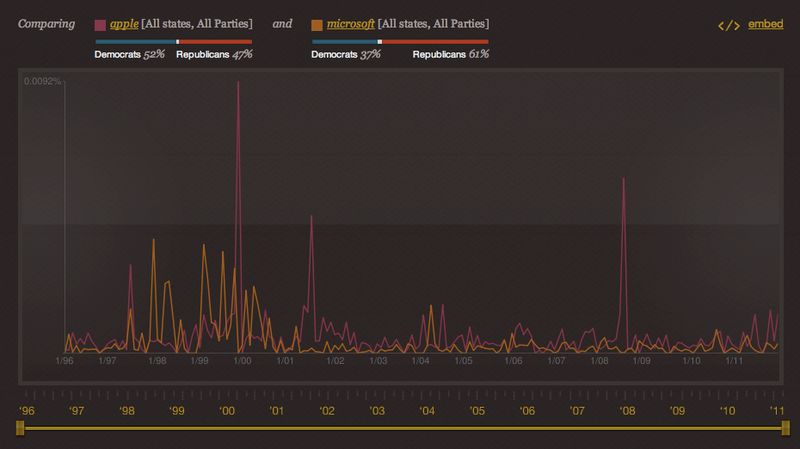Click the 'Republicans 61%' label under microsoft
Viewport: 800px width, 449px height.
coord(451,54)
